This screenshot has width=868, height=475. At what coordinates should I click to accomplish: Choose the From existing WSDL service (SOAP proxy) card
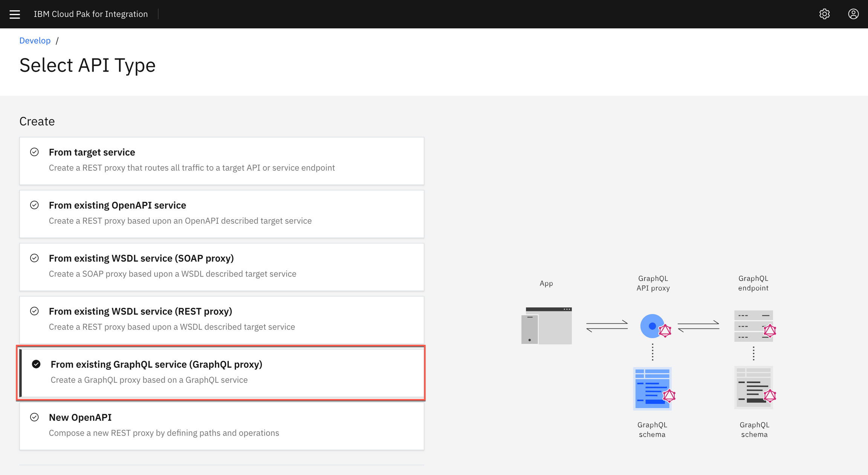[222, 267]
